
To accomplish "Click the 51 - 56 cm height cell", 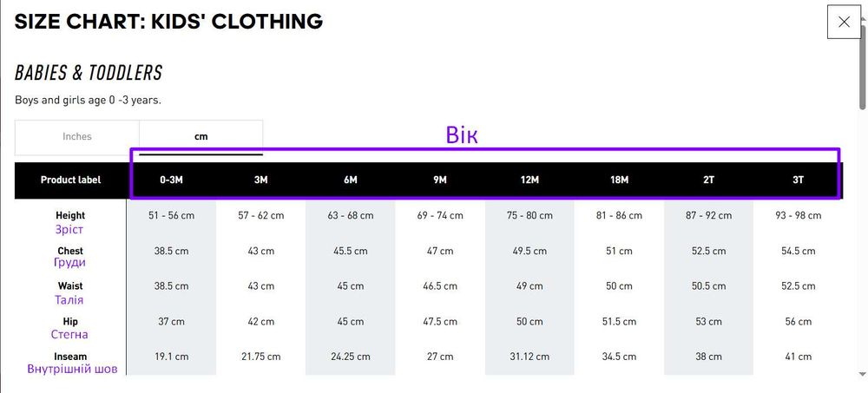I will (x=171, y=215).
